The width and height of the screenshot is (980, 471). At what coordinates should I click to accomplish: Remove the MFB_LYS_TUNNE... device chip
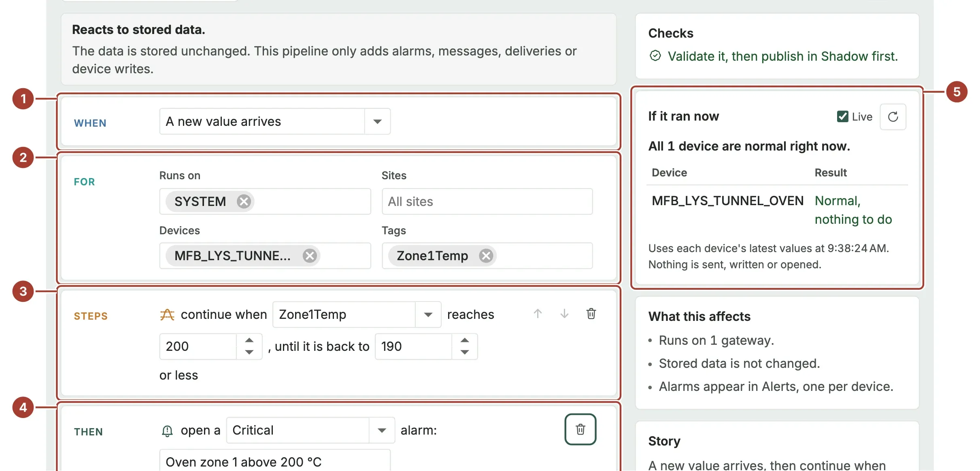coord(310,256)
